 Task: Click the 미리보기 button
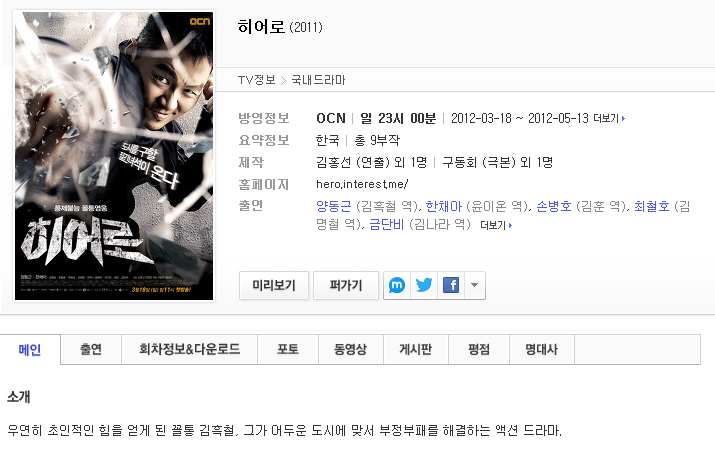pos(274,285)
